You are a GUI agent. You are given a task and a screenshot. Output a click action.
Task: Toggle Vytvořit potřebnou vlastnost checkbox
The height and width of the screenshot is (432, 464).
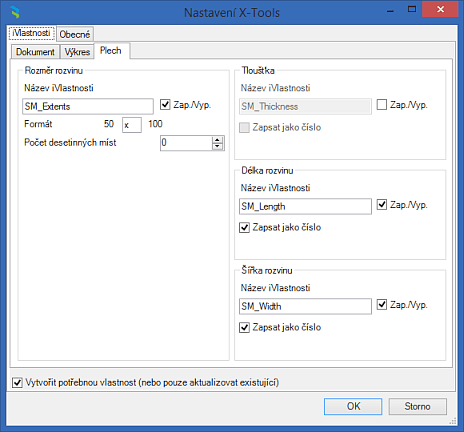tap(17, 382)
